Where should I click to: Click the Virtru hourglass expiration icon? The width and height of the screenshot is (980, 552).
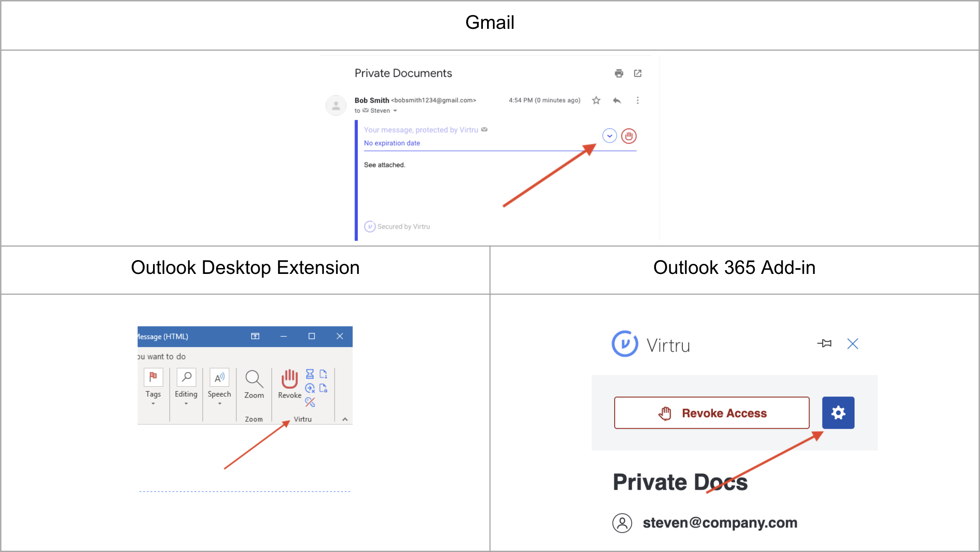(x=310, y=374)
